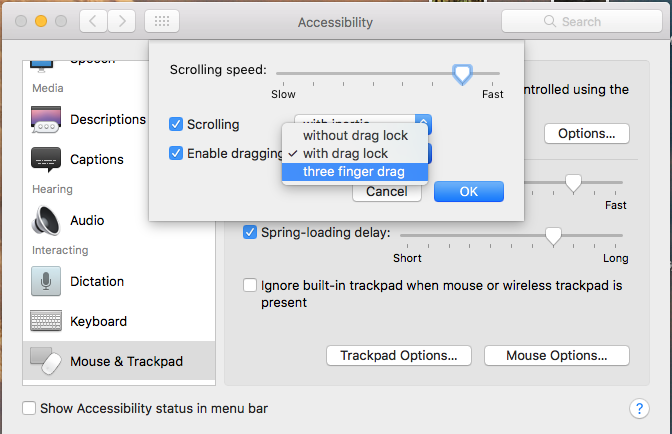
Task: Click the Keyboard icon in sidebar
Action: click(x=46, y=322)
